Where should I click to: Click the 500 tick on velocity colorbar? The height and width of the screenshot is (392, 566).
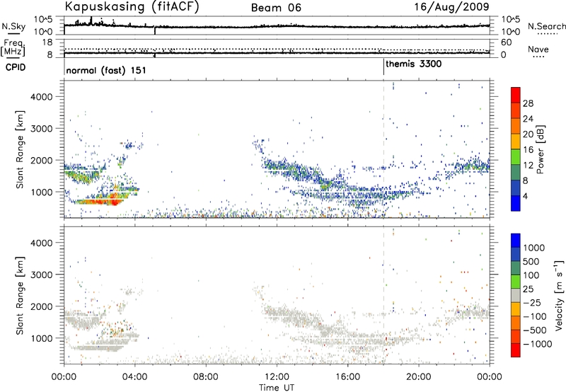point(531,261)
